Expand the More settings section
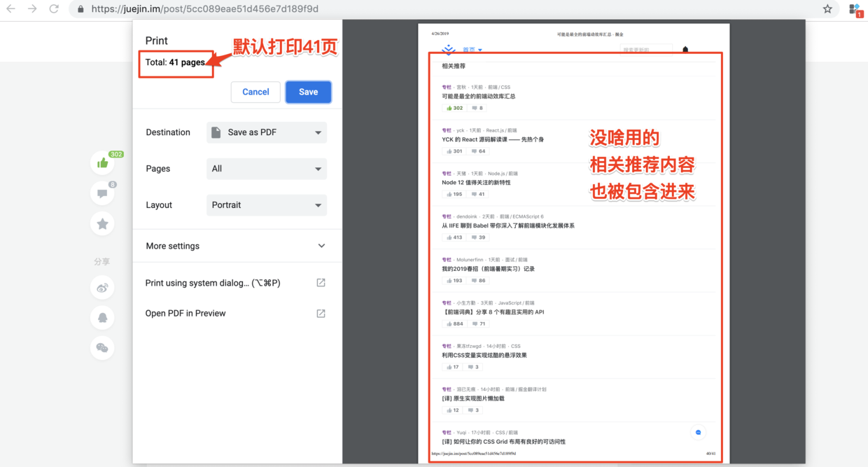Screen dimensions: 868x467 [236, 246]
